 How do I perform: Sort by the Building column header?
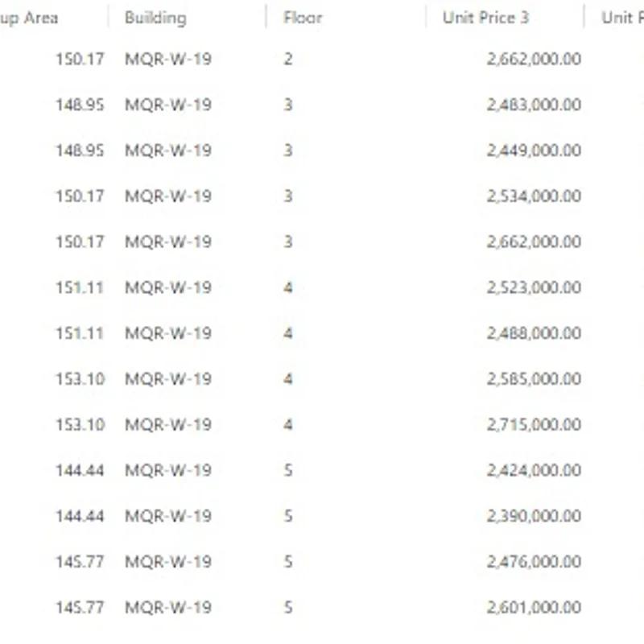[155, 18]
